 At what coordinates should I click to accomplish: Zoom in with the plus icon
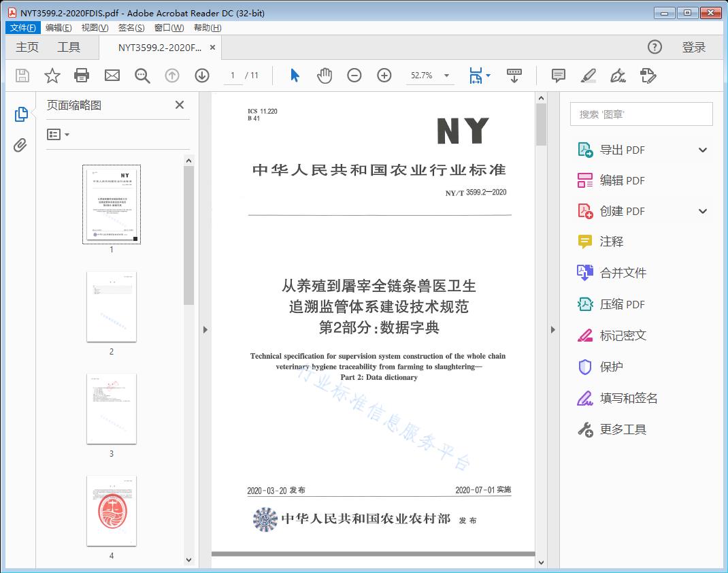[384, 76]
